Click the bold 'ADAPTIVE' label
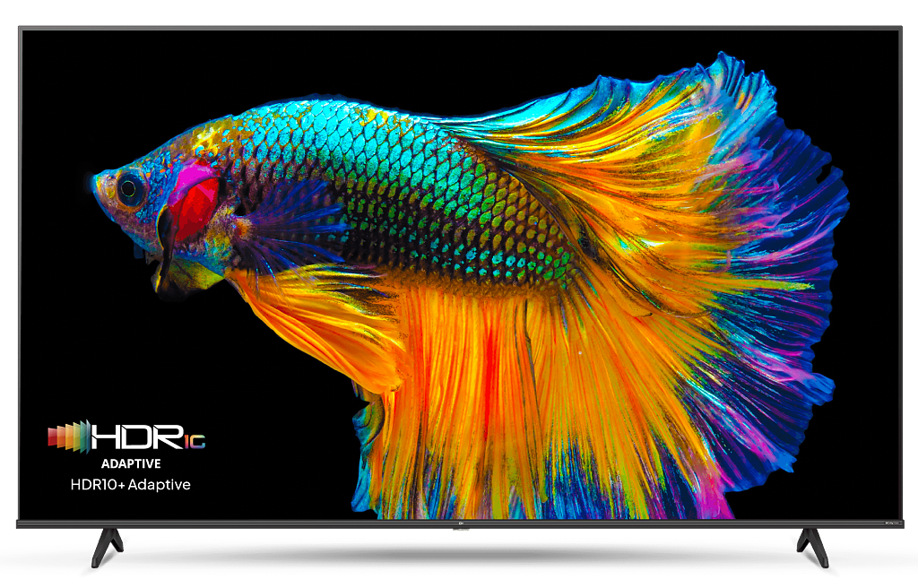The height and width of the screenshot is (588, 918). pyautogui.click(x=131, y=463)
